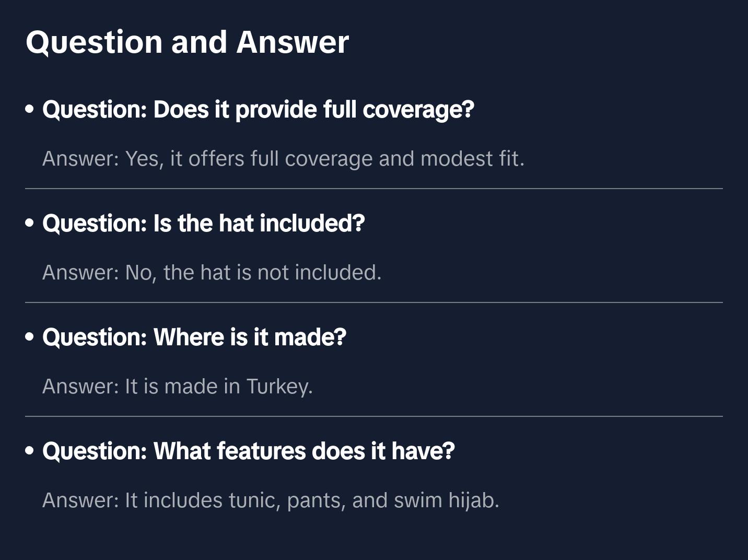Image resolution: width=748 pixels, height=560 pixels.
Task: Click the "Question and Answer" heading
Action: point(187,42)
